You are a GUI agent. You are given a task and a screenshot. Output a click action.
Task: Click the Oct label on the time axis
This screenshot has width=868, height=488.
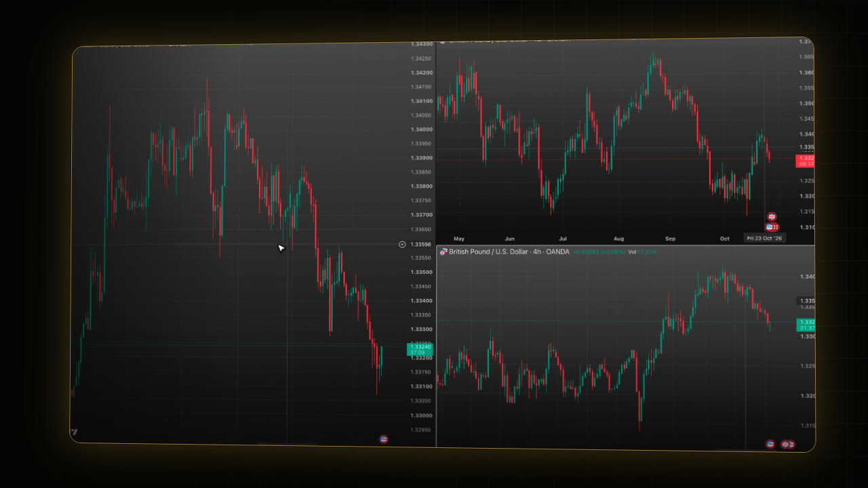[x=725, y=239]
